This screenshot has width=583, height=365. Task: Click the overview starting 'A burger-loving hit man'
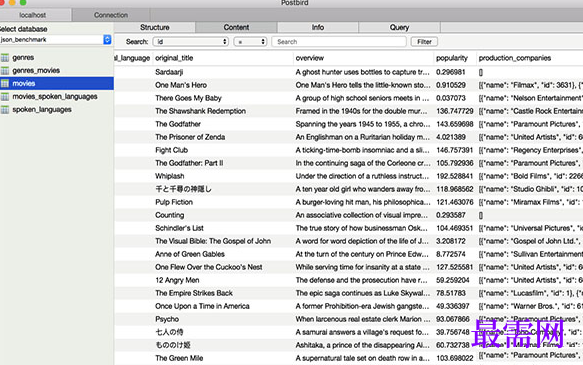(363, 202)
